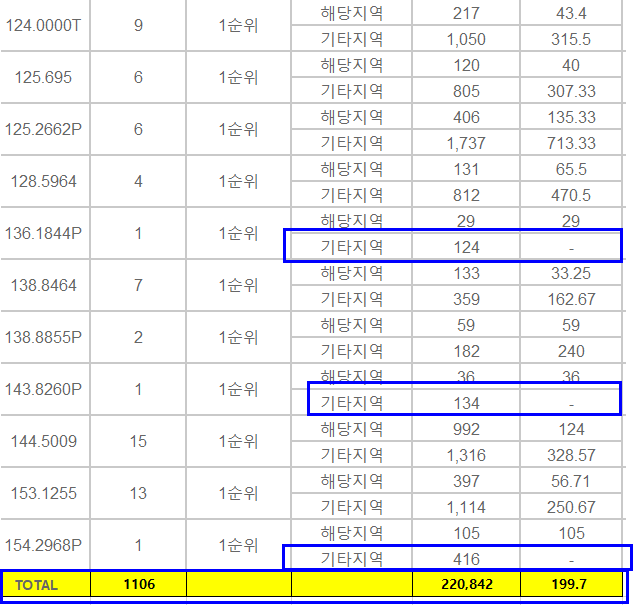633x605 pixels.
Task: Click the 56.71 rate cell
Action: (x=571, y=481)
